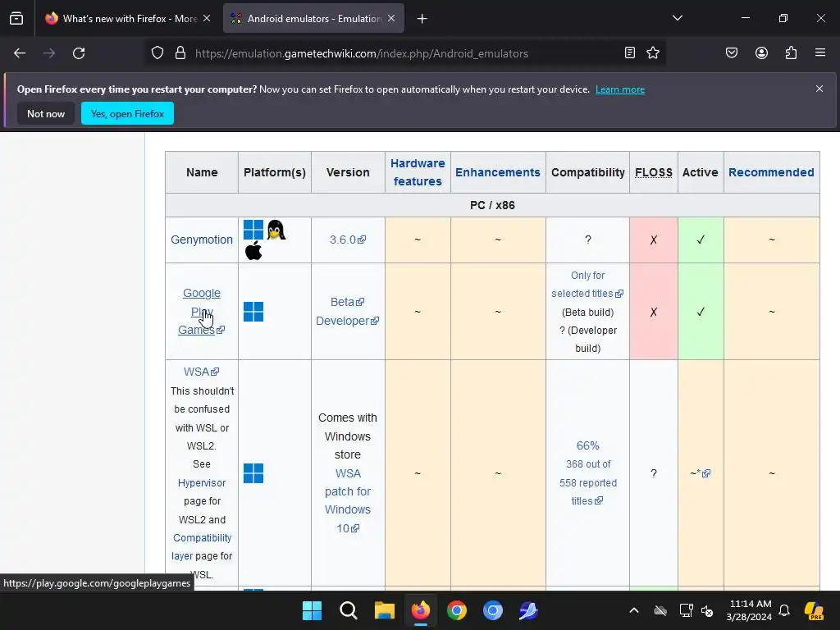
Task: Dismiss the Firefox startup notification bar
Action: (819, 89)
